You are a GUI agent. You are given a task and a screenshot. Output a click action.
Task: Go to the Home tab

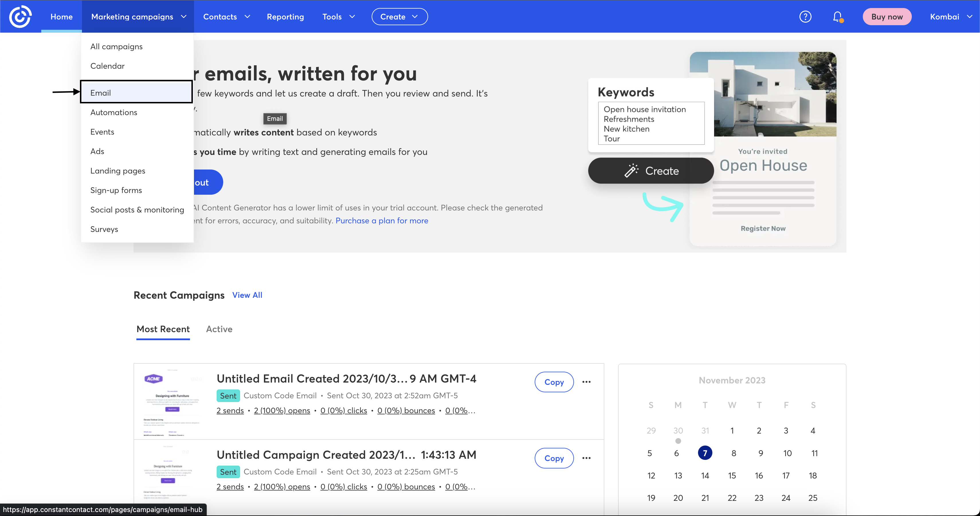61,17
